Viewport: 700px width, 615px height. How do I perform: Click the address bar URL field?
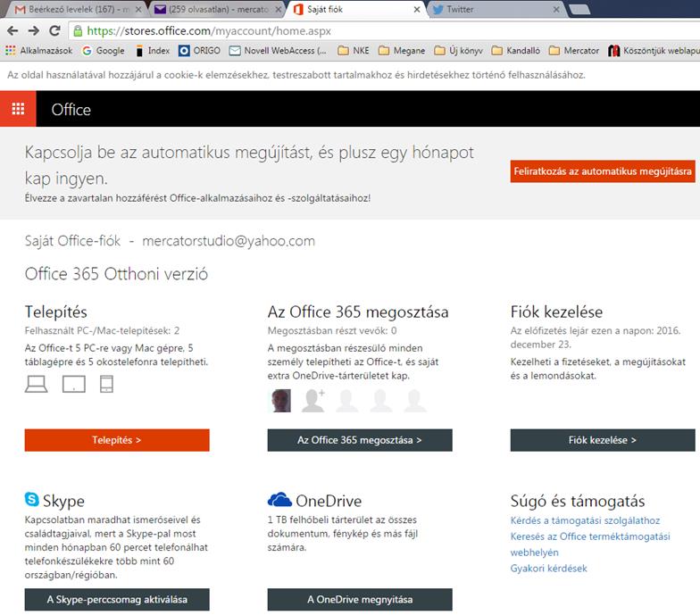(384, 30)
